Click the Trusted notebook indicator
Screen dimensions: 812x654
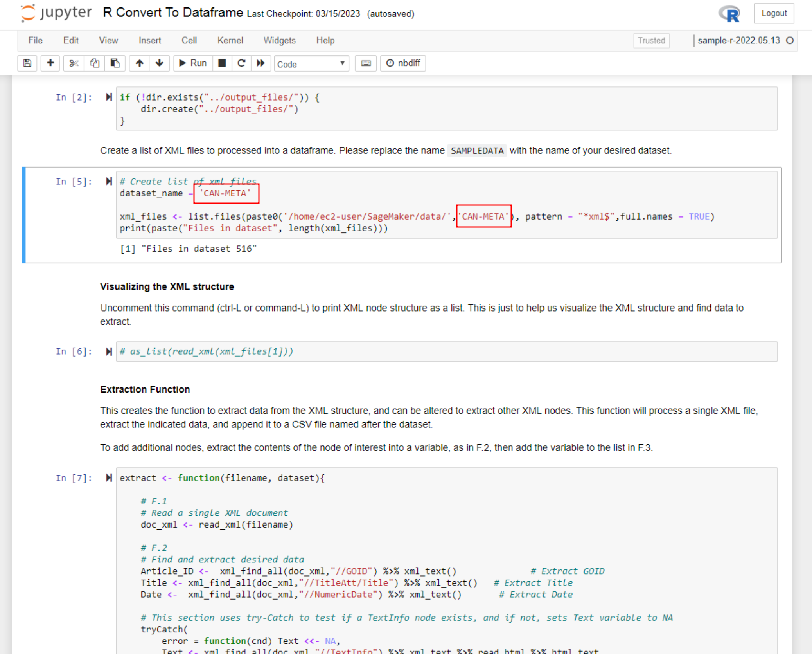click(x=651, y=40)
